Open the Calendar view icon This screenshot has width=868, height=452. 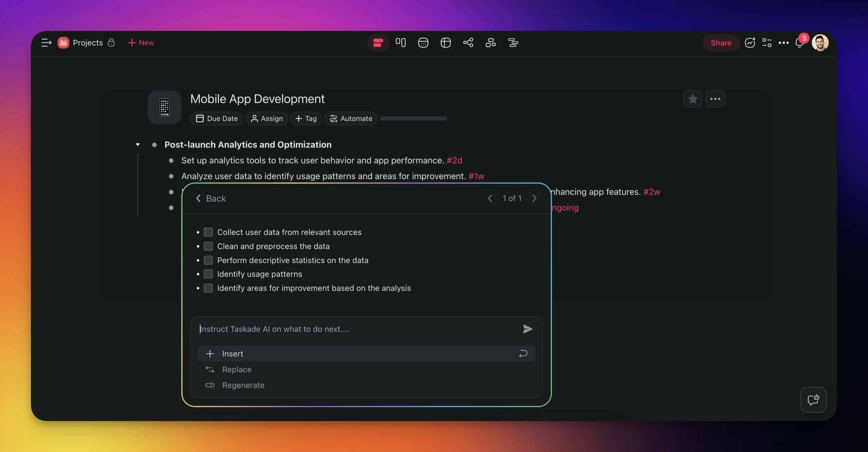pos(423,43)
